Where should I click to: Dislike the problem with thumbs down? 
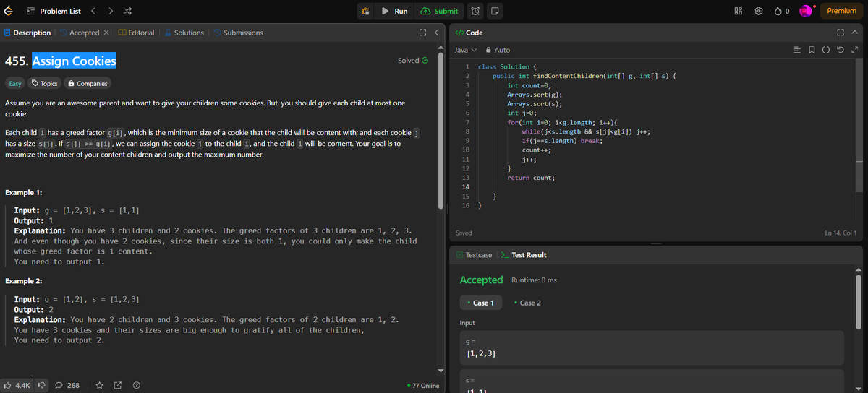pos(42,385)
